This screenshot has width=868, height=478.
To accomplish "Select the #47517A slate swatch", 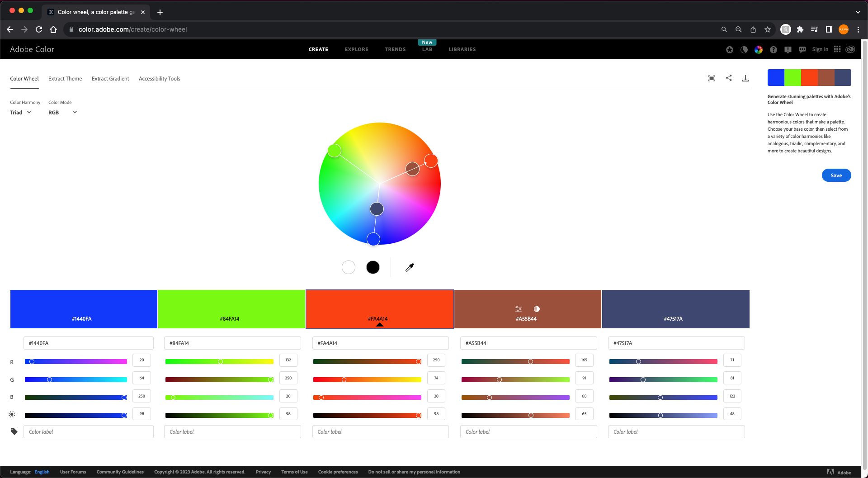I will (675, 309).
